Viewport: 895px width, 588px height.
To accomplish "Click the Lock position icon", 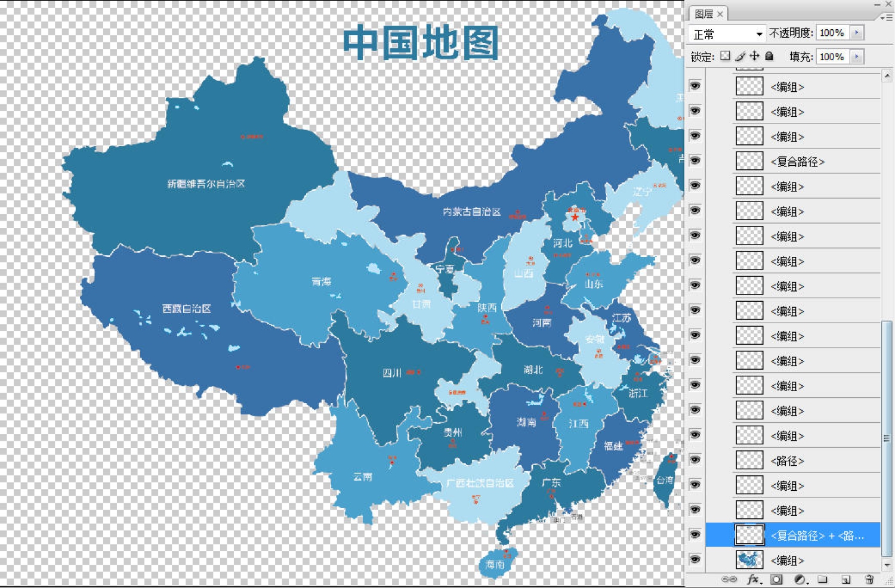I will (x=754, y=55).
